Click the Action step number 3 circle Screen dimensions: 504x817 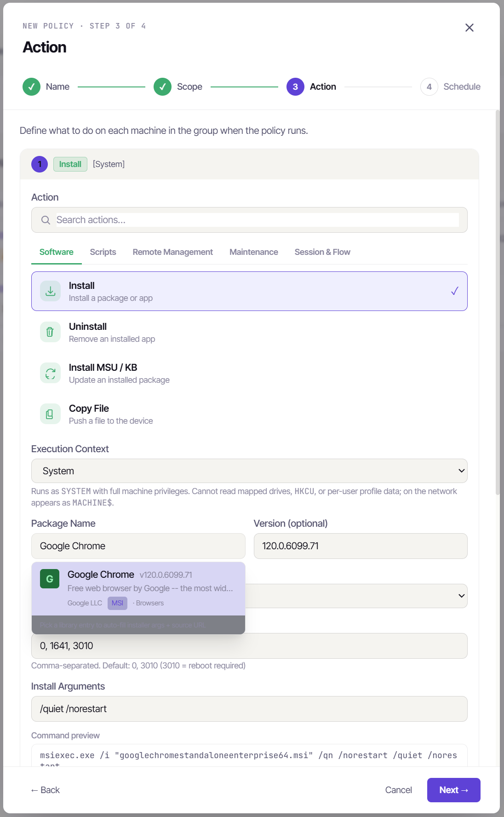295,86
